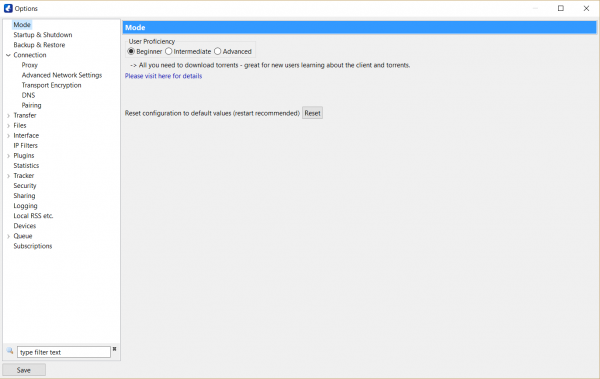Screen dimensions: 600x379
Task: Focus the 'type filter text' input field
Action: (64, 352)
